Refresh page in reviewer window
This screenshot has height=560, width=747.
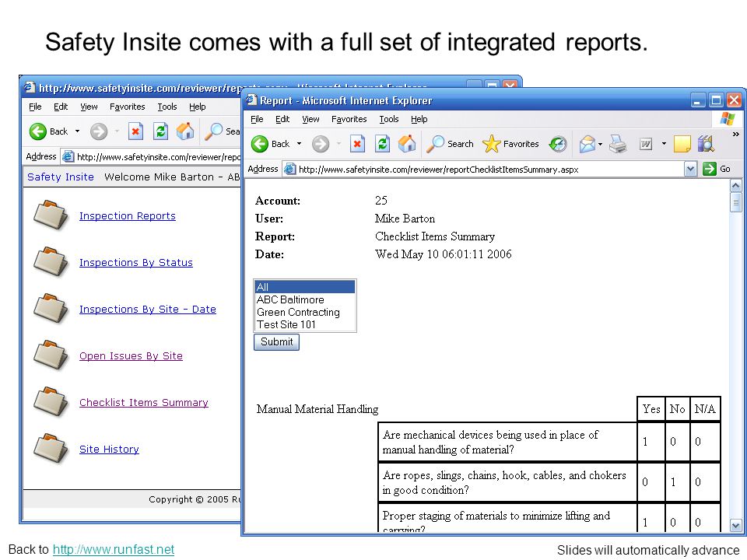point(160,131)
